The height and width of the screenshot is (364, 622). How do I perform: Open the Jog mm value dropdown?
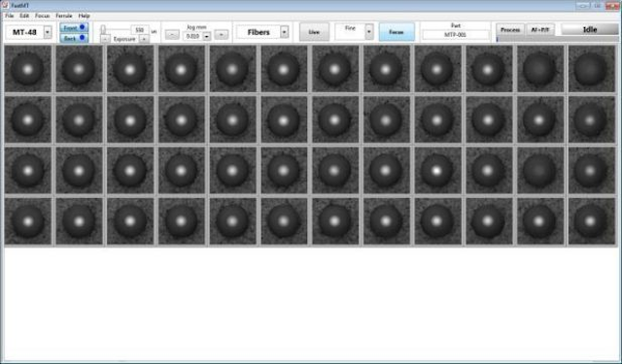[x=207, y=37]
